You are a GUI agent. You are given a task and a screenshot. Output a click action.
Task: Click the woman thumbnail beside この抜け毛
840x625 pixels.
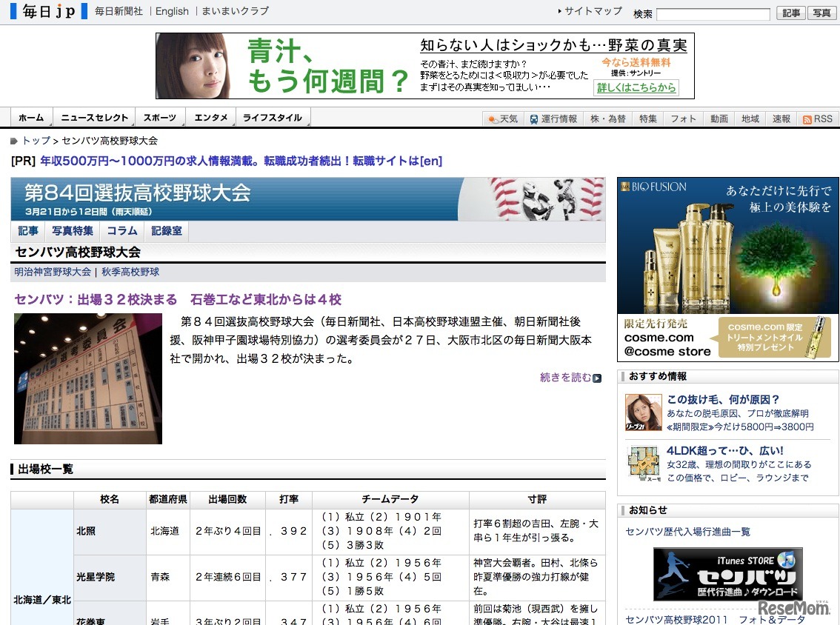pyautogui.click(x=644, y=412)
